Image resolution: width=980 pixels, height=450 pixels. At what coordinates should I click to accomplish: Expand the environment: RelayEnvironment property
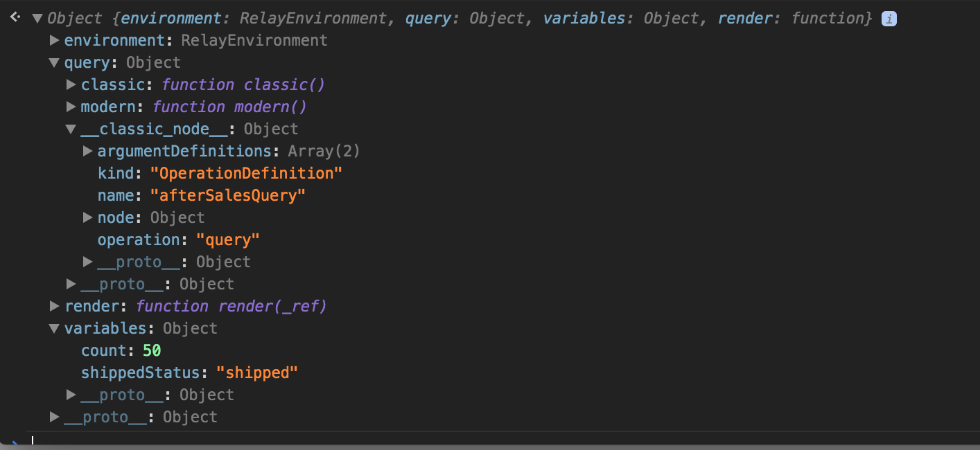(x=54, y=41)
